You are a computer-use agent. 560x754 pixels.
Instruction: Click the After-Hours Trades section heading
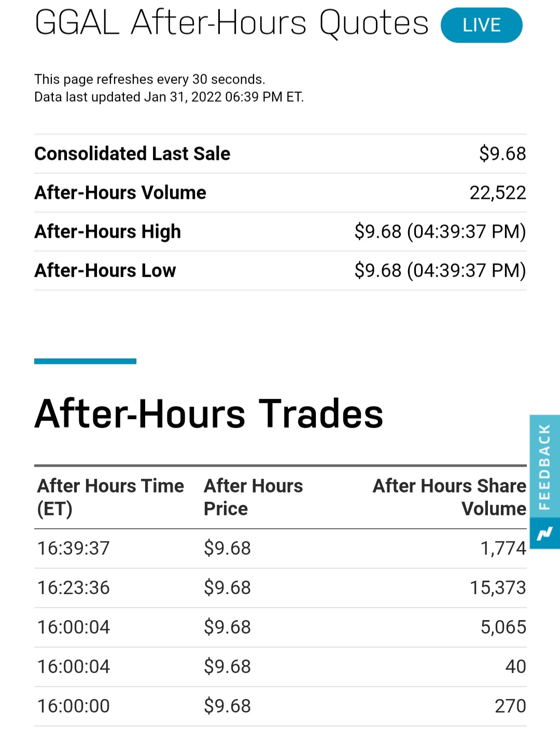pos(209,414)
